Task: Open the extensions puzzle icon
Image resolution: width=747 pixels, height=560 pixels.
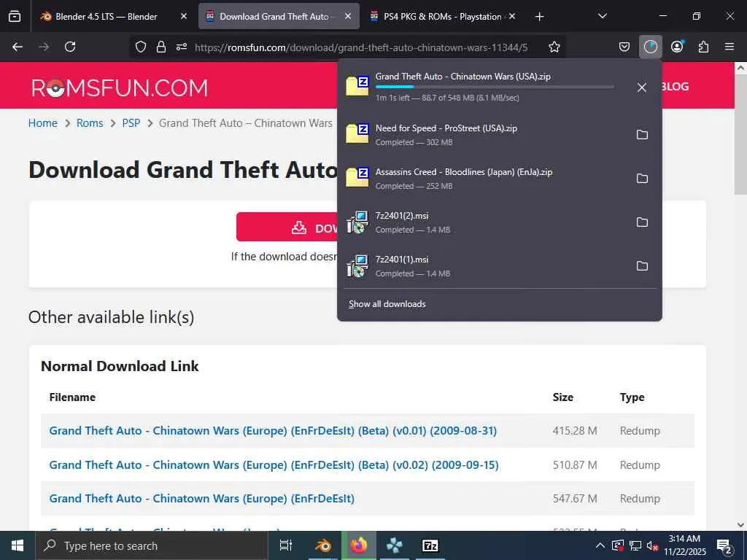Action: [703, 47]
